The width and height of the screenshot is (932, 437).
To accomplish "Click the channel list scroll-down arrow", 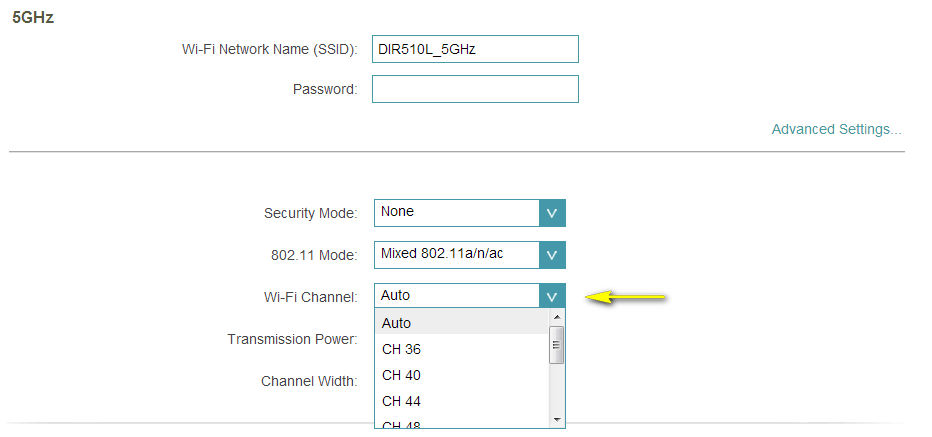I will click(x=558, y=419).
